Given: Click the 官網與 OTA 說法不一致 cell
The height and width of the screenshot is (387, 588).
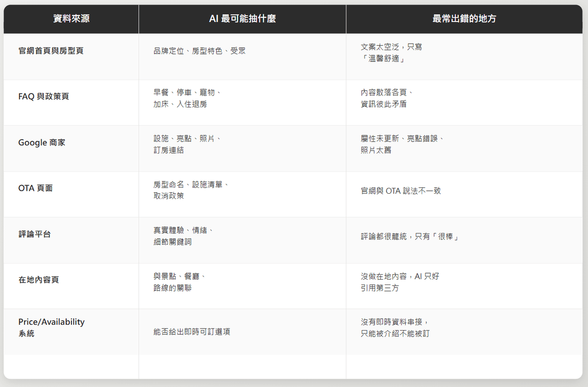Looking at the screenshot, I should pyautogui.click(x=401, y=190).
